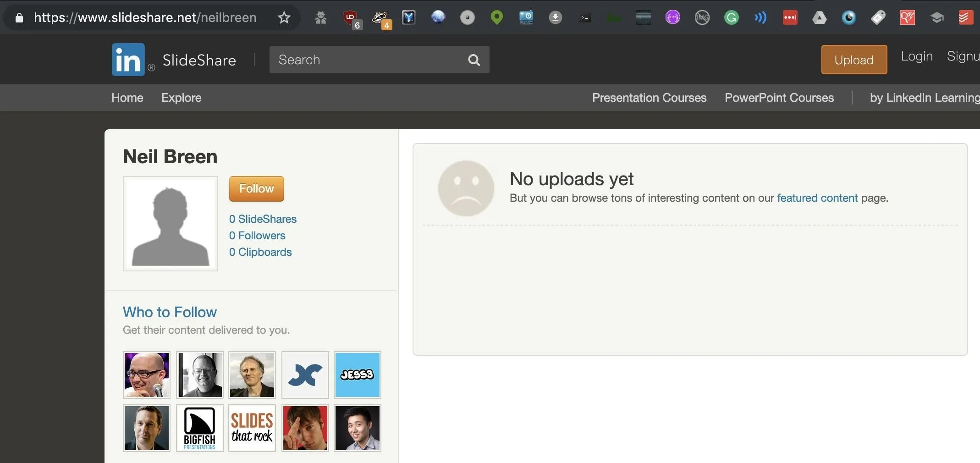Open the Google Drive extension icon

coord(819,18)
